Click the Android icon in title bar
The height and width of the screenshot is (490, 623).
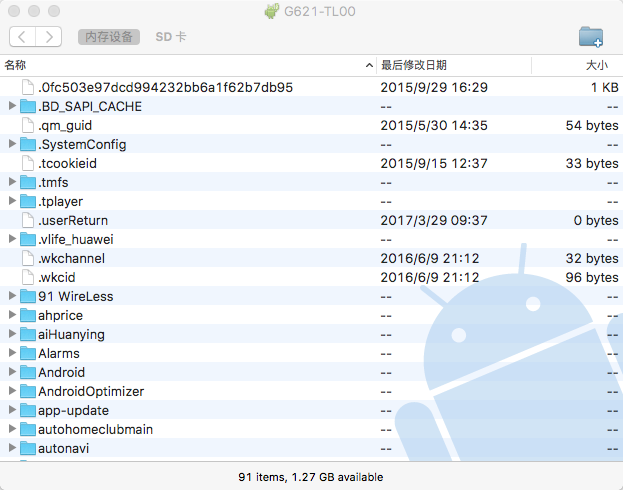click(x=271, y=11)
